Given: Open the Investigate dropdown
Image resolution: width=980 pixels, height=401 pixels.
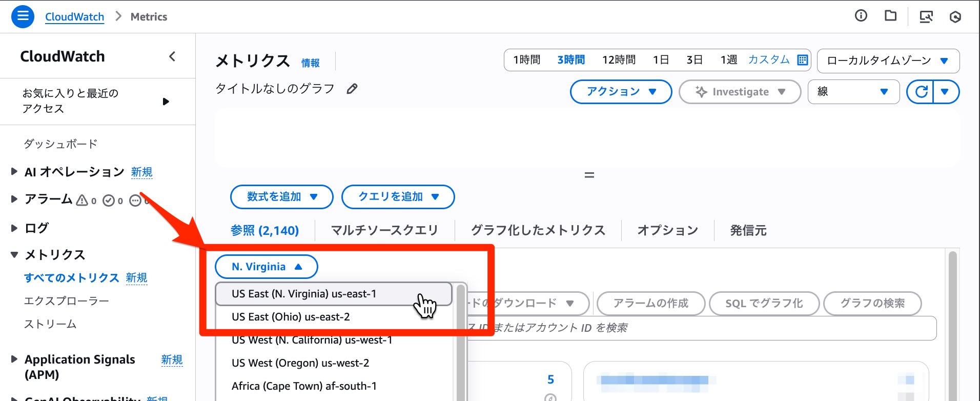Looking at the screenshot, I should pos(740,92).
